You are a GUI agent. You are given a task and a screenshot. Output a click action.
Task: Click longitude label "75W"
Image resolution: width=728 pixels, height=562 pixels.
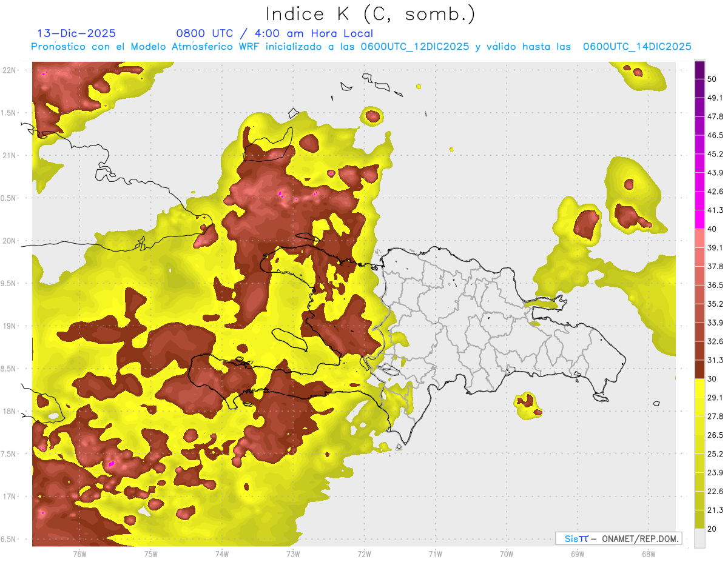151,554
